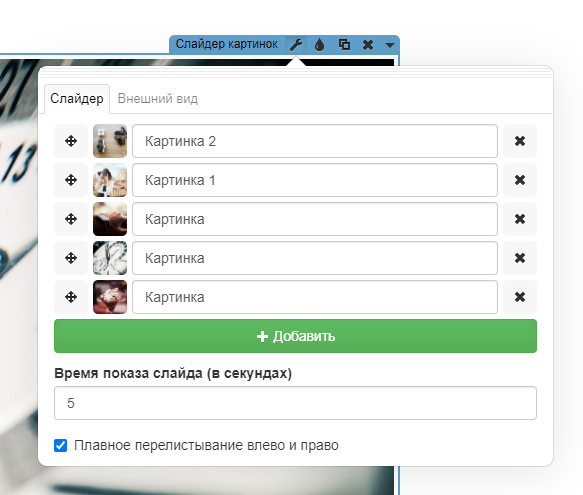Delete slider block via toolbar X icon

pyautogui.click(x=368, y=45)
